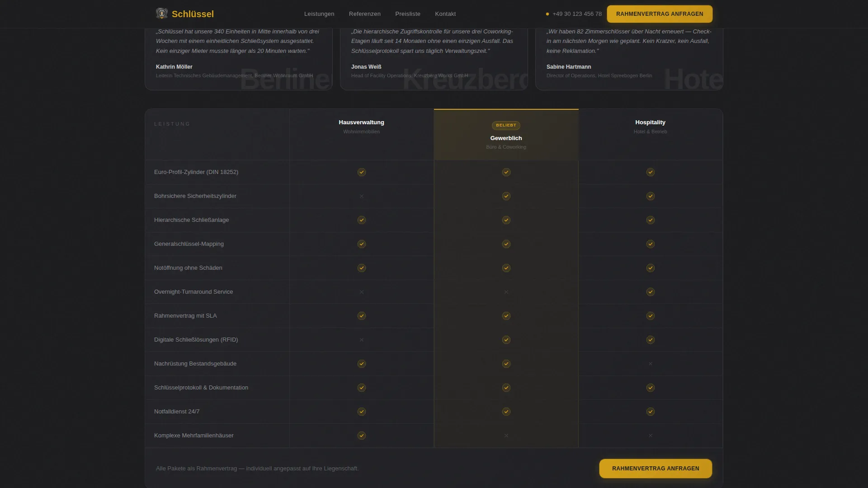Image resolution: width=868 pixels, height=488 pixels.
Task: Select Kontakt in the top navigation
Action: (x=445, y=14)
